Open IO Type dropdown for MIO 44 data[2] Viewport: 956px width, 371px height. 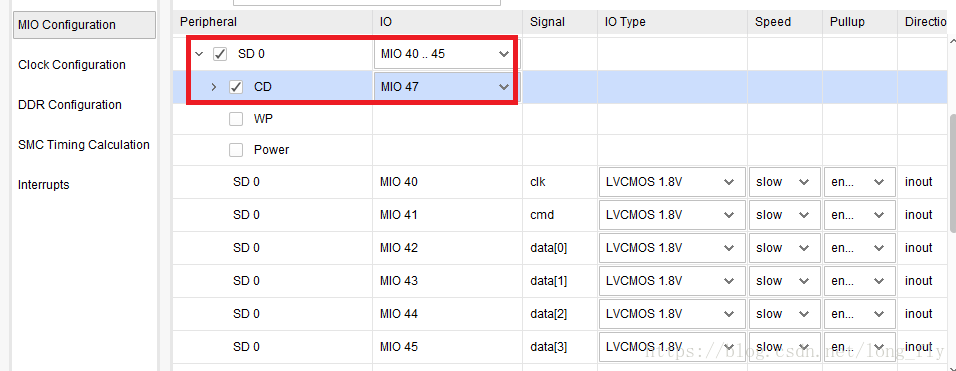tap(672, 314)
